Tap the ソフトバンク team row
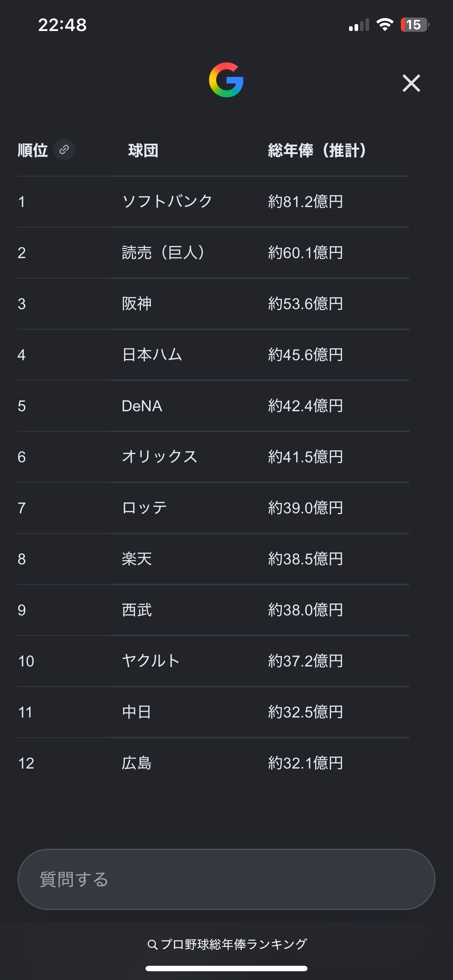The image size is (453, 980). (x=213, y=202)
